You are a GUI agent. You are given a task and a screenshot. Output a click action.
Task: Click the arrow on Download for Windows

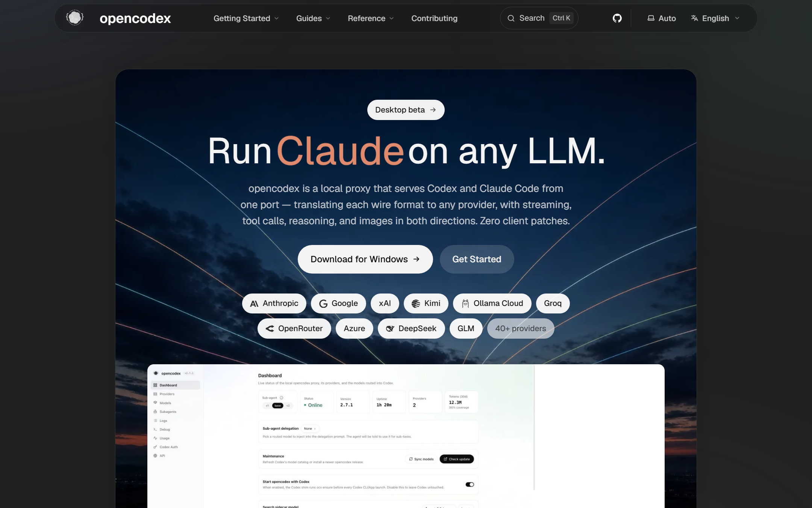[416, 259]
